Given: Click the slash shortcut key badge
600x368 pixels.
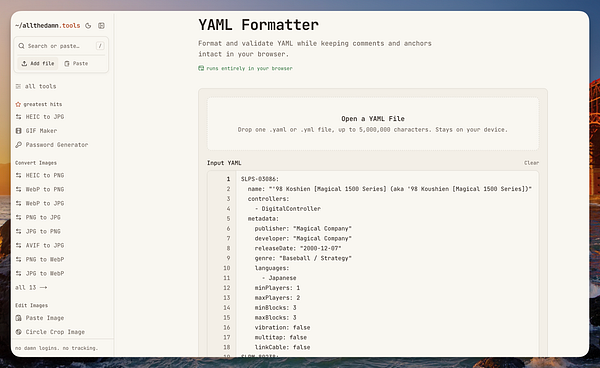Looking at the screenshot, I should (x=100, y=46).
